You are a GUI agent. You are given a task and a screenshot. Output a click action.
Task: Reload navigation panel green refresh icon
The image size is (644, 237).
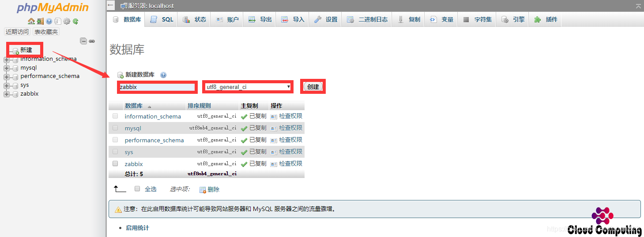(x=75, y=21)
